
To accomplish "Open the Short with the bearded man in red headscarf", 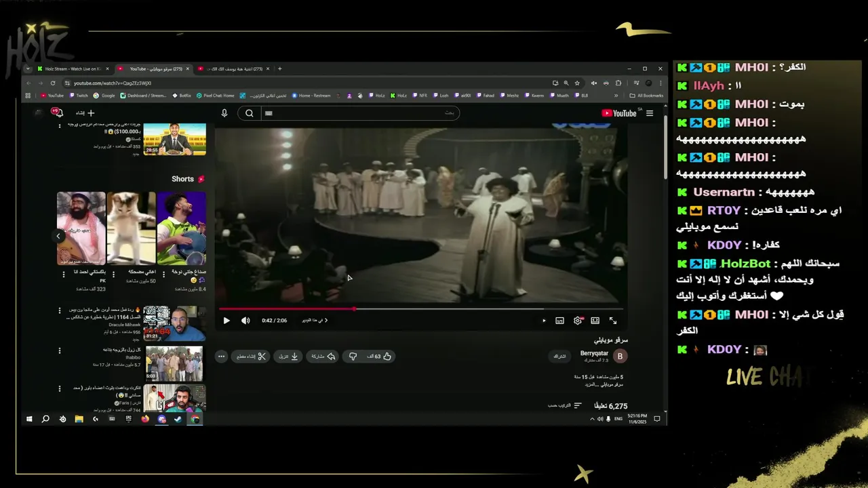I will point(81,228).
